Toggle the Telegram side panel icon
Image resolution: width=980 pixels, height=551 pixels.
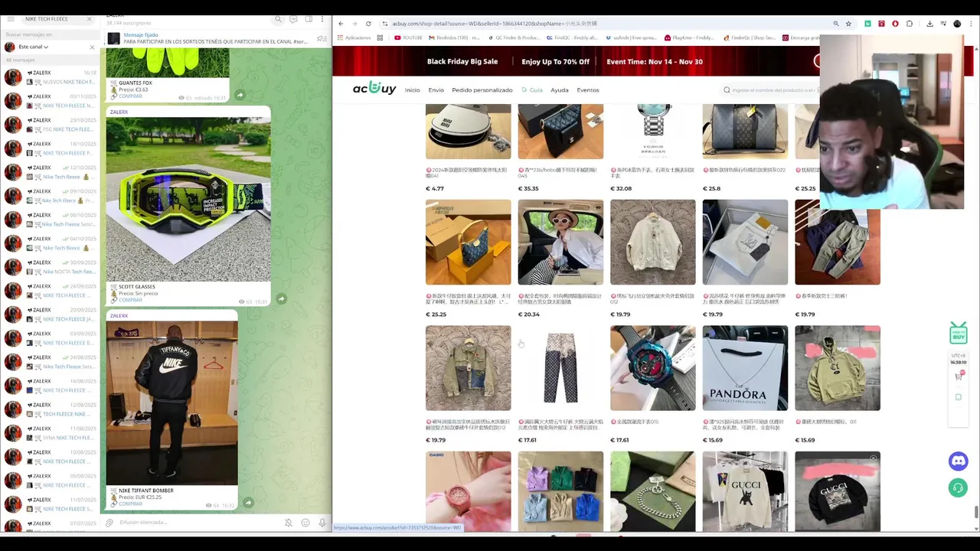click(x=309, y=19)
